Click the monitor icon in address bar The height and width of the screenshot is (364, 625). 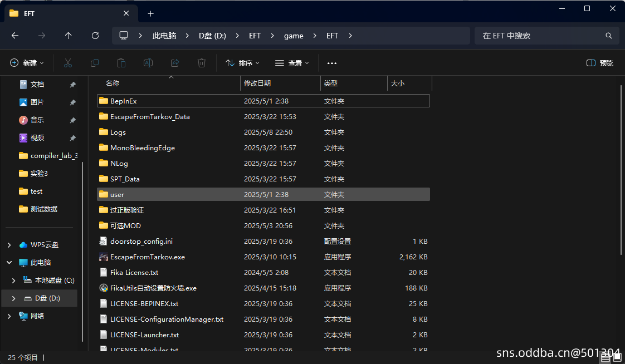point(124,36)
